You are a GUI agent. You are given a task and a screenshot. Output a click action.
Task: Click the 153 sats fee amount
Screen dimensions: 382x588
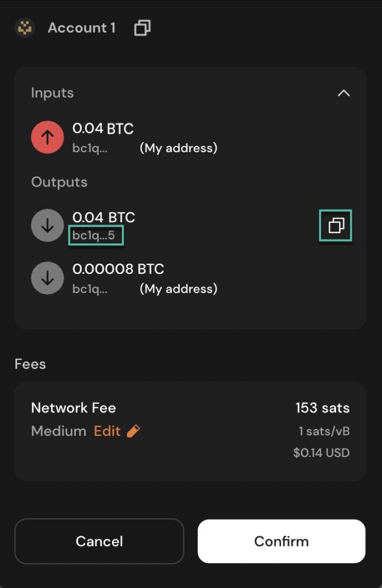pyautogui.click(x=322, y=408)
